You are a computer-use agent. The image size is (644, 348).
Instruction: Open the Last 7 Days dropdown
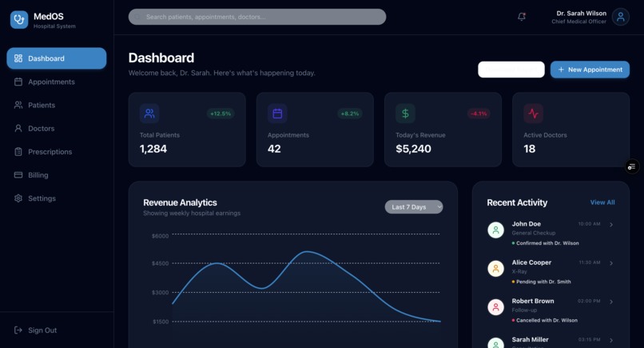pos(414,207)
